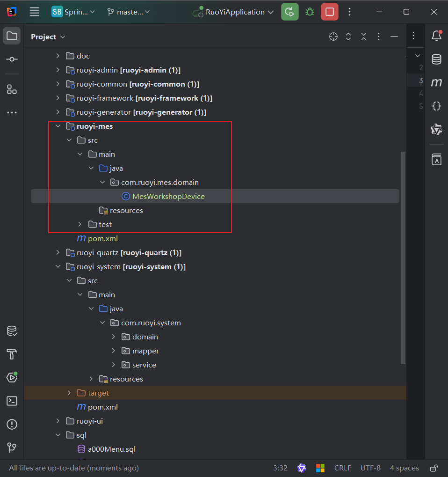
Task: Open AI assistant panel on right sidebar
Action: 437,129
